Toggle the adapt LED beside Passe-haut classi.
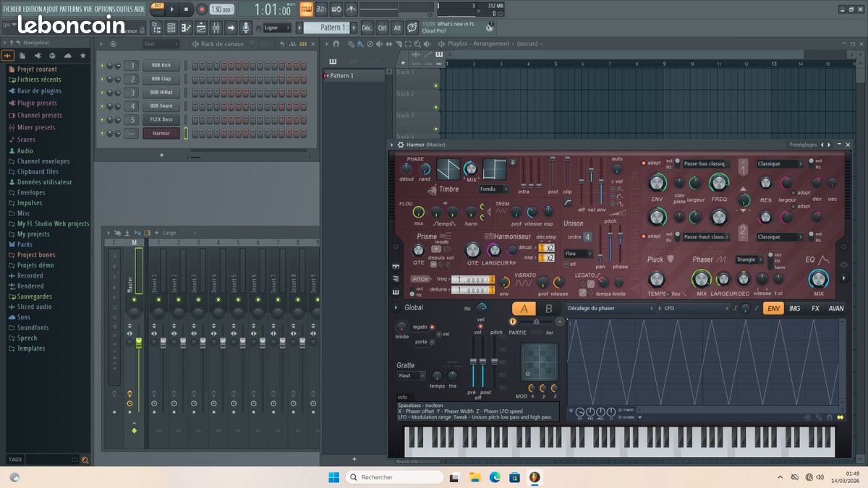The width and height of the screenshot is (868, 488). point(644,236)
